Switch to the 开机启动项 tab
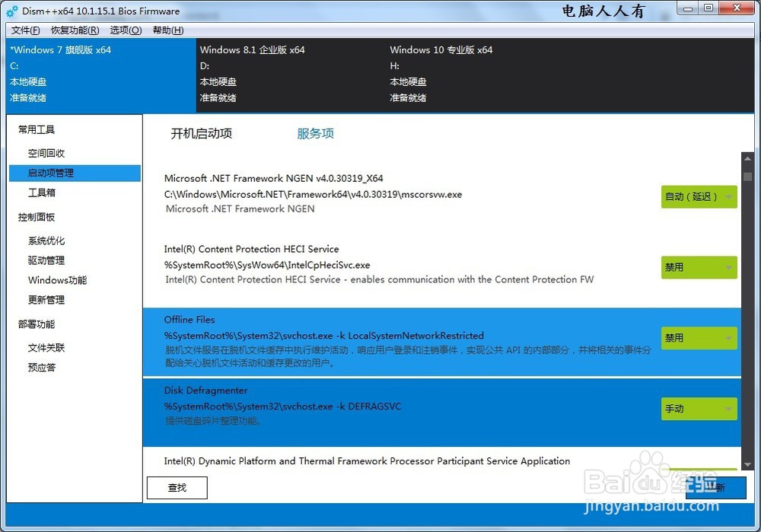The width and height of the screenshot is (761, 532). click(x=202, y=133)
